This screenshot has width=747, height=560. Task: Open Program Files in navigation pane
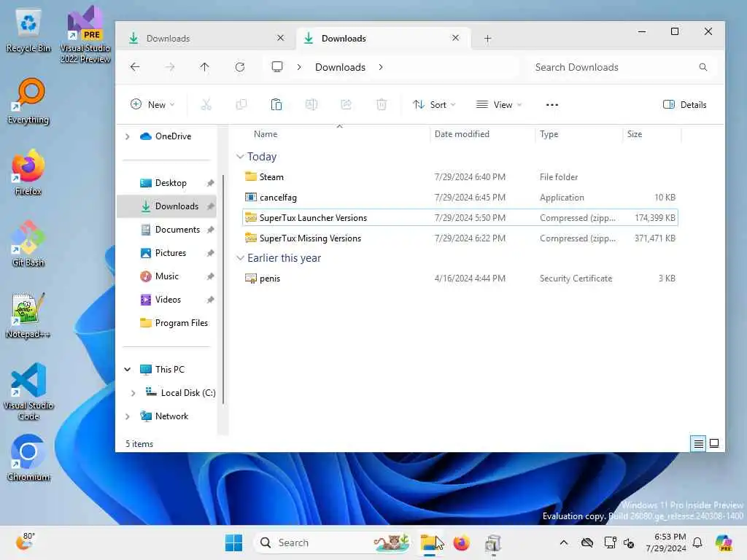pyautogui.click(x=167, y=323)
